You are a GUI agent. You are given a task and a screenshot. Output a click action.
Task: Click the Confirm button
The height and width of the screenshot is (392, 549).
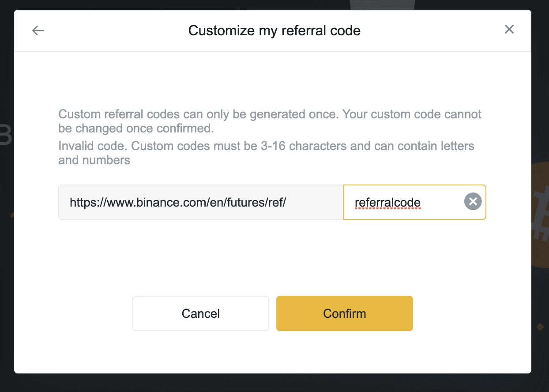click(345, 313)
